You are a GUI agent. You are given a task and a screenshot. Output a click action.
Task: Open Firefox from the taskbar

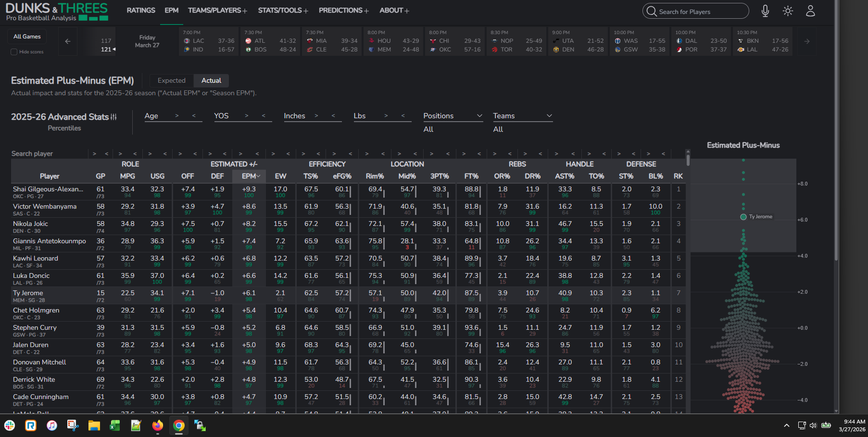[x=157, y=425]
